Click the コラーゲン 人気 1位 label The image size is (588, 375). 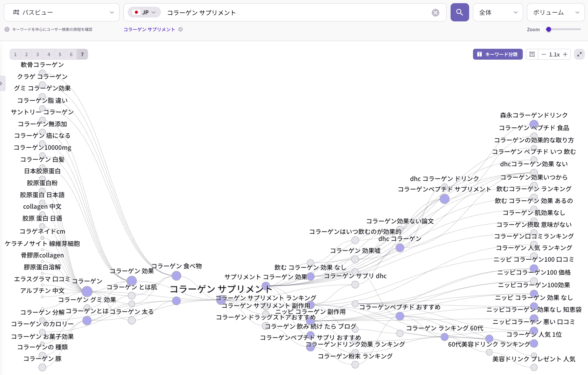point(534,334)
